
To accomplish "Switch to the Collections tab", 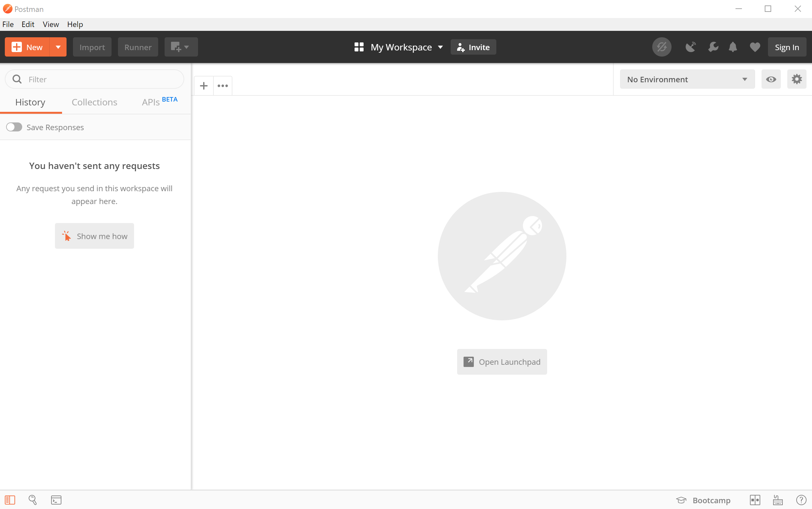I will [94, 102].
